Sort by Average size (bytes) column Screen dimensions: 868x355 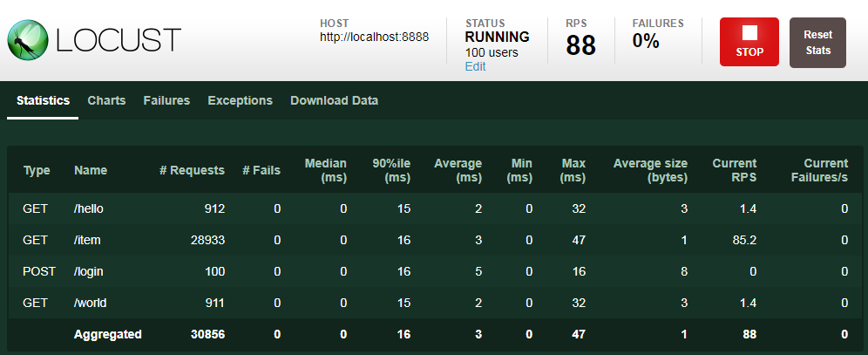pos(650,171)
